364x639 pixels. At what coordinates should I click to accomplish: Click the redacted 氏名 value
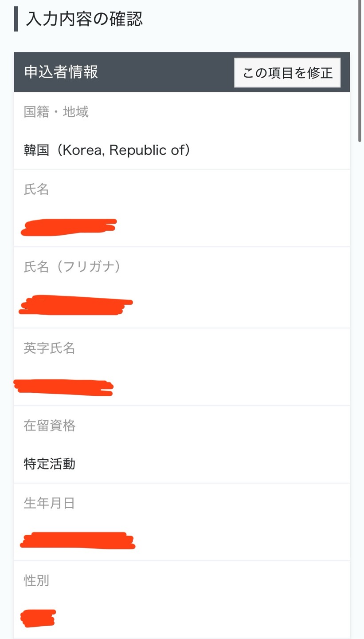tap(69, 227)
